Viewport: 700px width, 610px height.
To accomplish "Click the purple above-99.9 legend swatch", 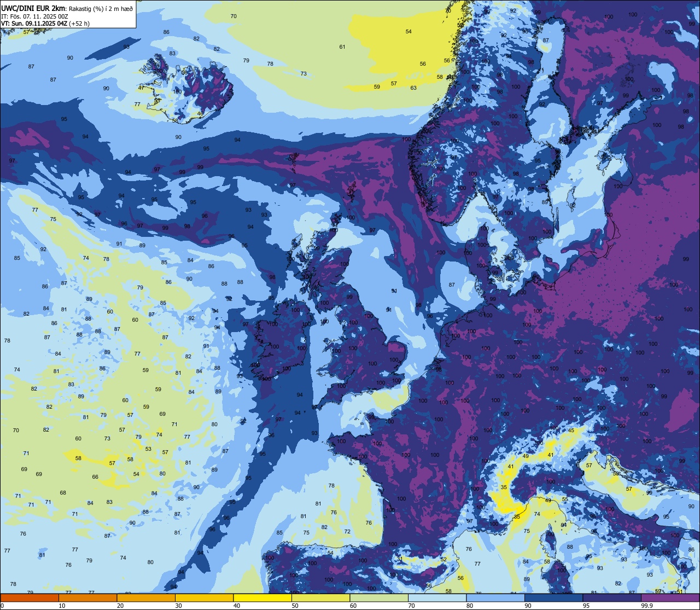I will 670,597.
